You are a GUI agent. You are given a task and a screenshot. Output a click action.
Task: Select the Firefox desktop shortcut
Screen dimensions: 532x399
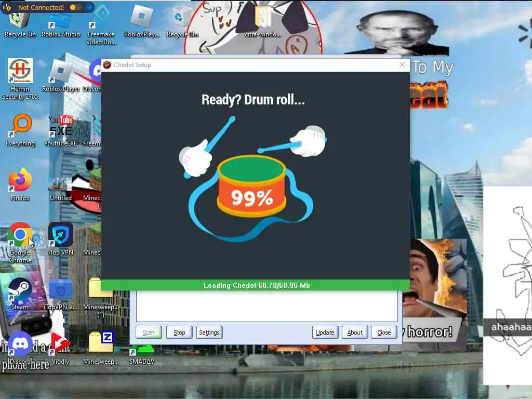pos(20,185)
